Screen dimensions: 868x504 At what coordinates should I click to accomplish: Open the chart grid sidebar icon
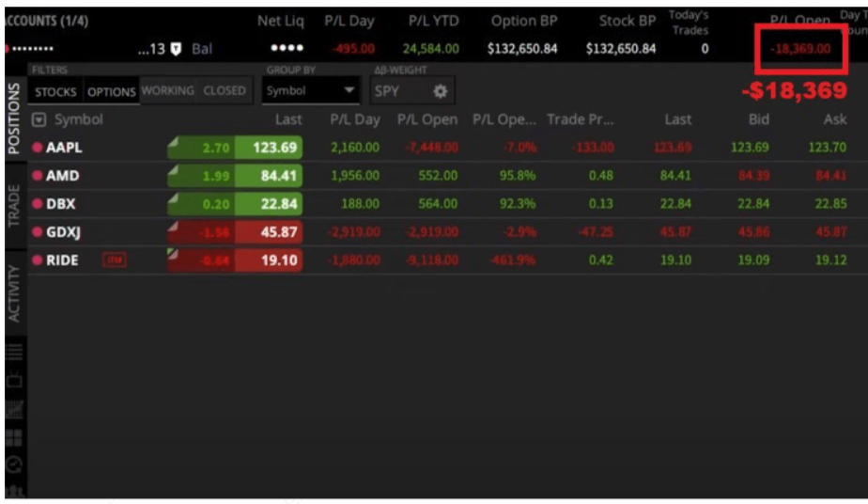pos(14,409)
